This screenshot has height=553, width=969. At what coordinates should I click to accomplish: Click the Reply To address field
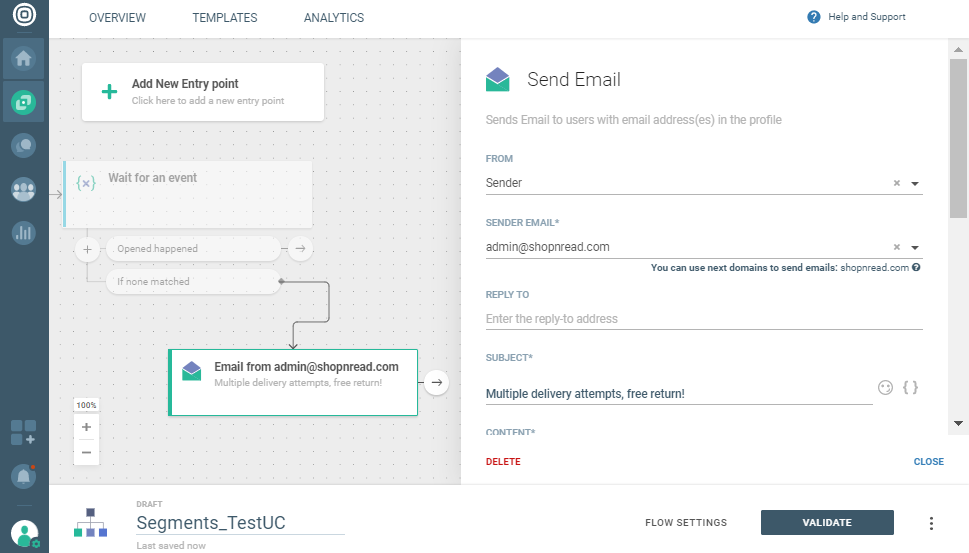(x=703, y=319)
